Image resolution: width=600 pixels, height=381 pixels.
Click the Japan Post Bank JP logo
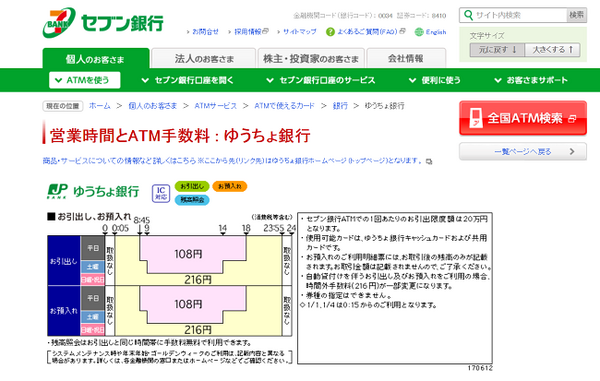click(57, 191)
